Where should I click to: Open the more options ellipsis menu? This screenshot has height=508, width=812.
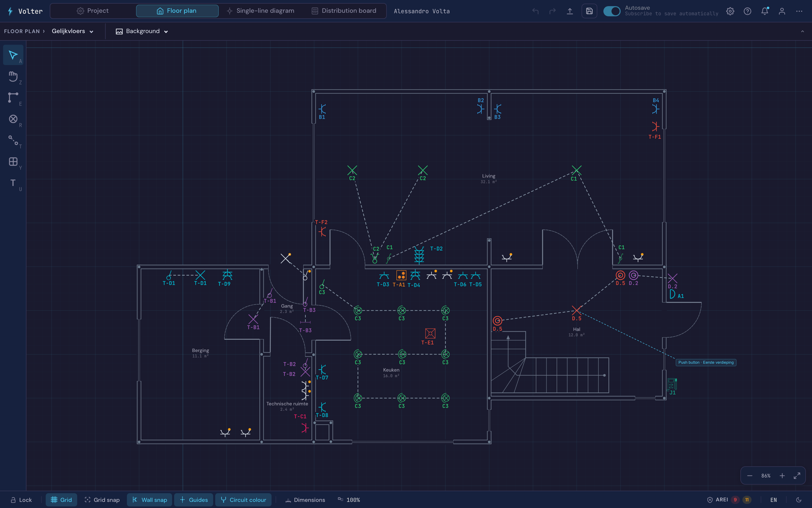pos(799,11)
